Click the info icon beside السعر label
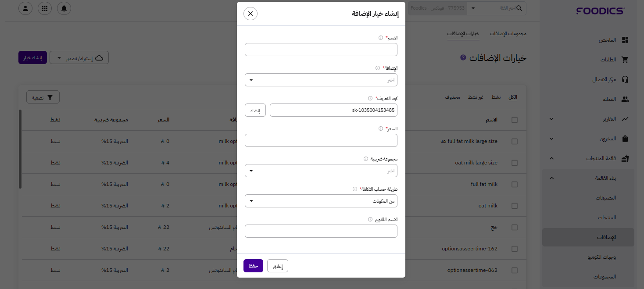Viewport: 644px width, 289px height. 381,129
